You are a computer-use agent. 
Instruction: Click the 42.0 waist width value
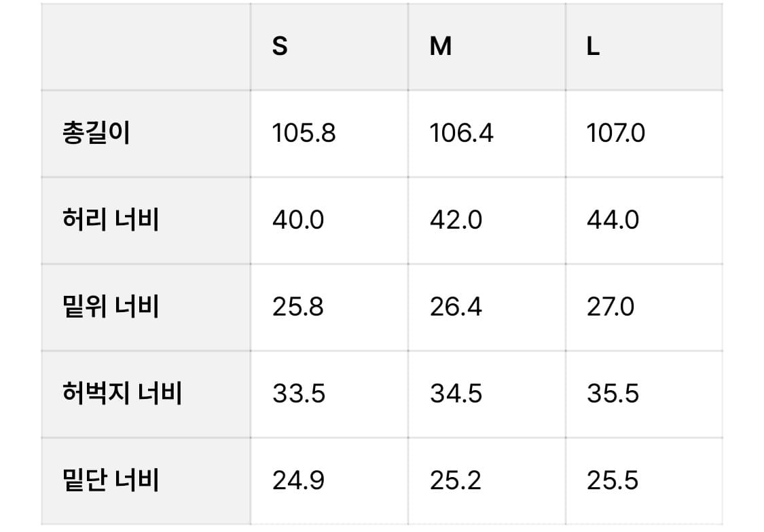456,220
